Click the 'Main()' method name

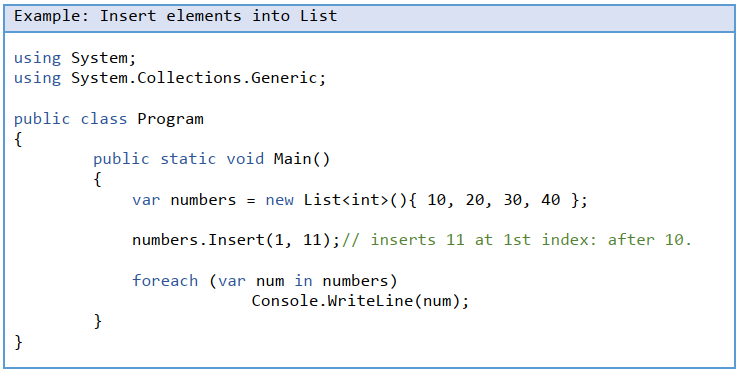pyautogui.click(x=302, y=159)
